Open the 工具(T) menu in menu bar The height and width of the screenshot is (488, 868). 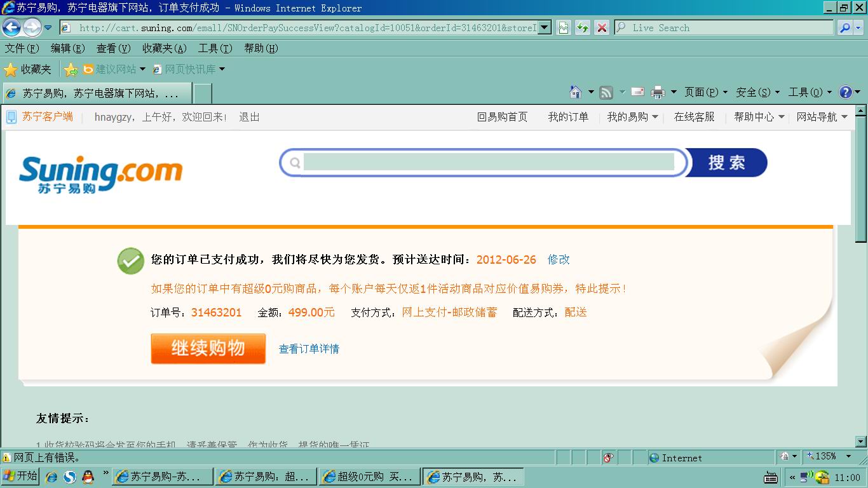point(215,48)
